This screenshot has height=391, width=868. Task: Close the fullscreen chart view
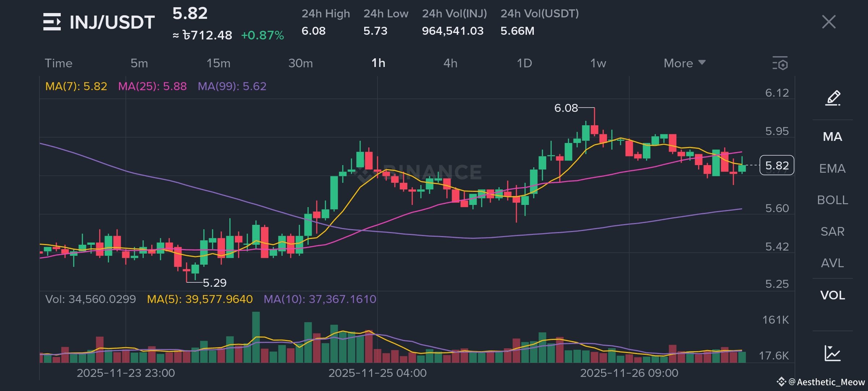pos(829,22)
